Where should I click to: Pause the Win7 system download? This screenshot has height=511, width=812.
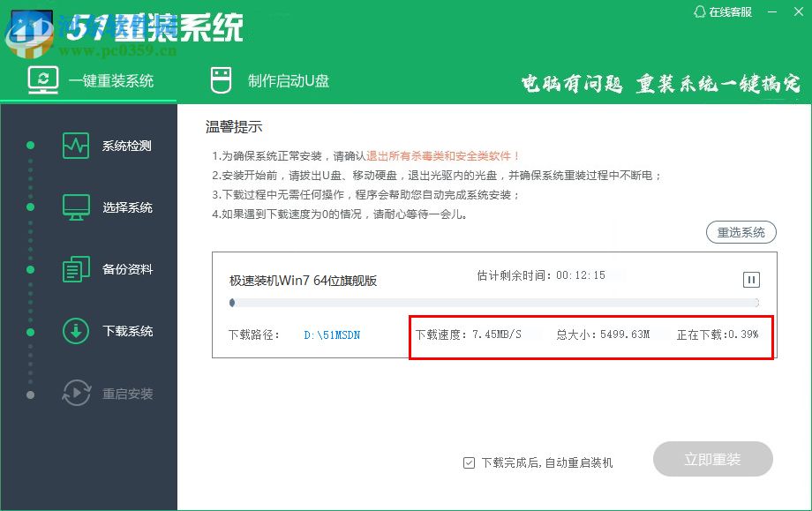click(751, 279)
